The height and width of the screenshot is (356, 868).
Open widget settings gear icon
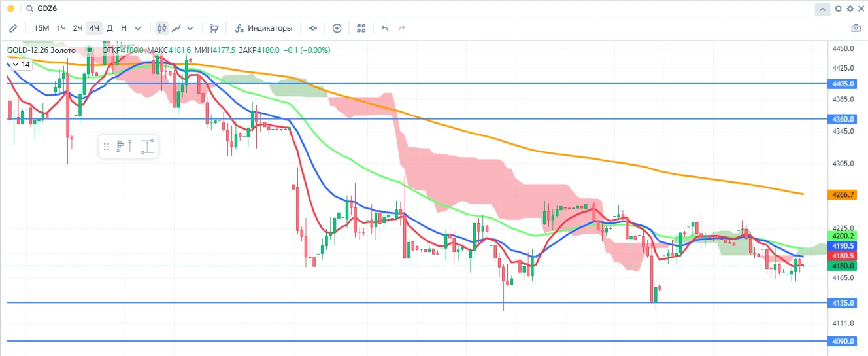coord(850,9)
